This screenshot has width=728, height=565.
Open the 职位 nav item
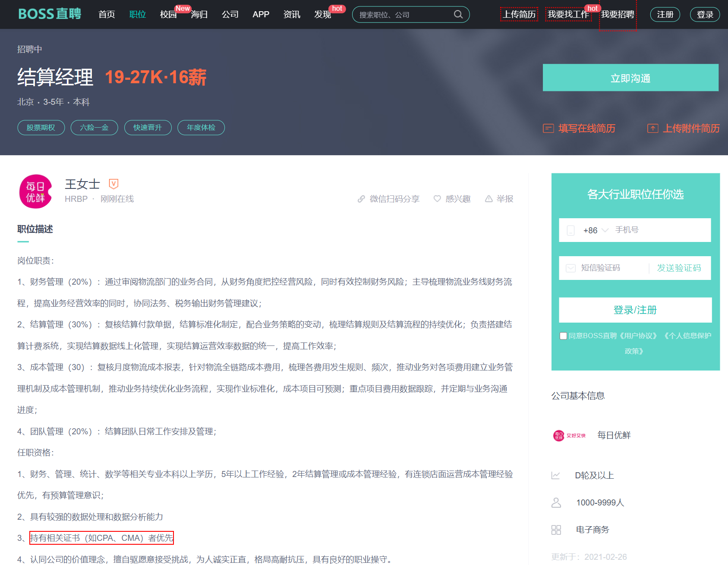(x=138, y=15)
